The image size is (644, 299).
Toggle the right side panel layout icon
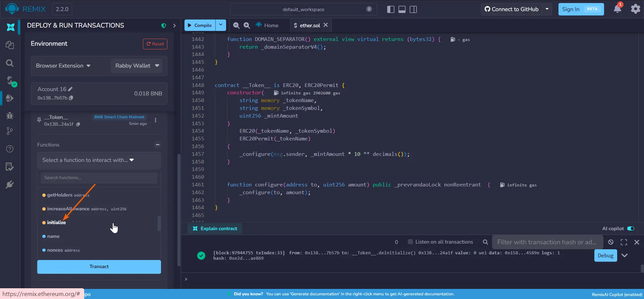coord(413,9)
